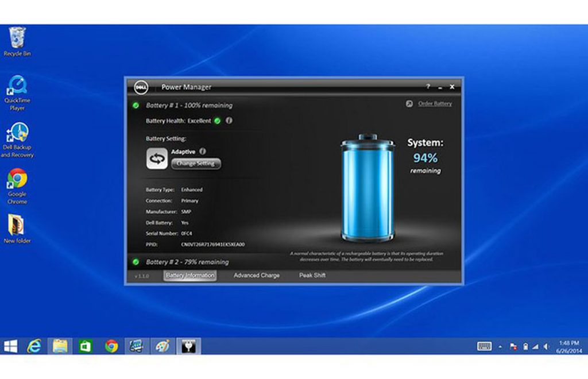Screen dimensions: 588x379
Task: Click the Order Battery arrow icon
Action: (x=409, y=104)
